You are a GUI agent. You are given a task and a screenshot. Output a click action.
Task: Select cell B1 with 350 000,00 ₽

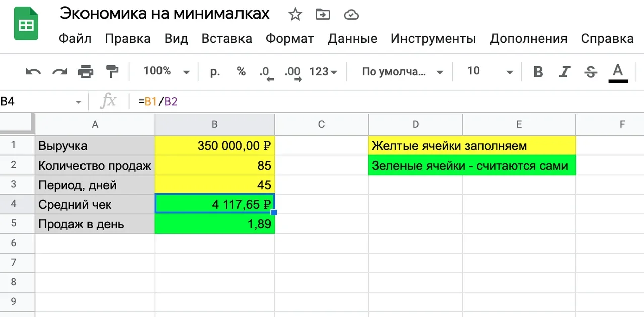(x=215, y=146)
